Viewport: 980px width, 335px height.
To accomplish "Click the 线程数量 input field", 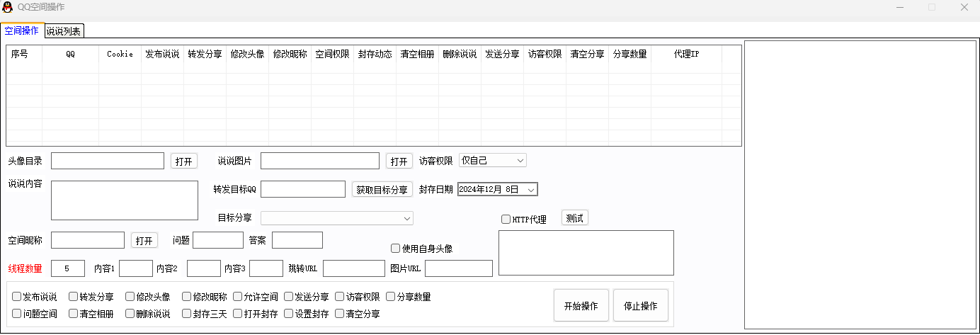I will click(67, 268).
